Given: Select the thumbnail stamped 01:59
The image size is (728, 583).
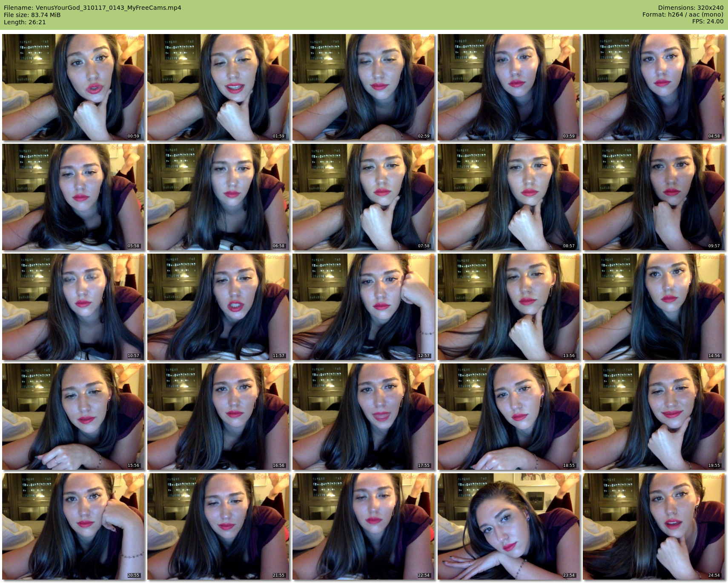Looking at the screenshot, I should [x=218, y=87].
